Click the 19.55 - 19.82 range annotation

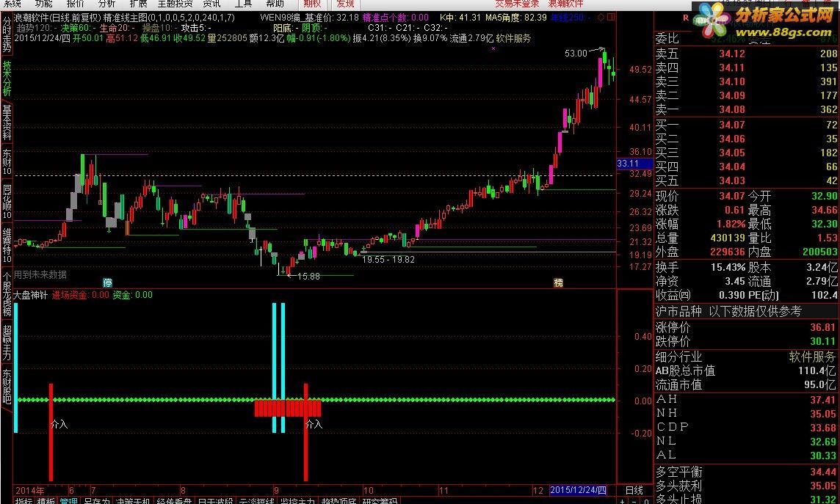pyautogui.click(x=388, y=260)
